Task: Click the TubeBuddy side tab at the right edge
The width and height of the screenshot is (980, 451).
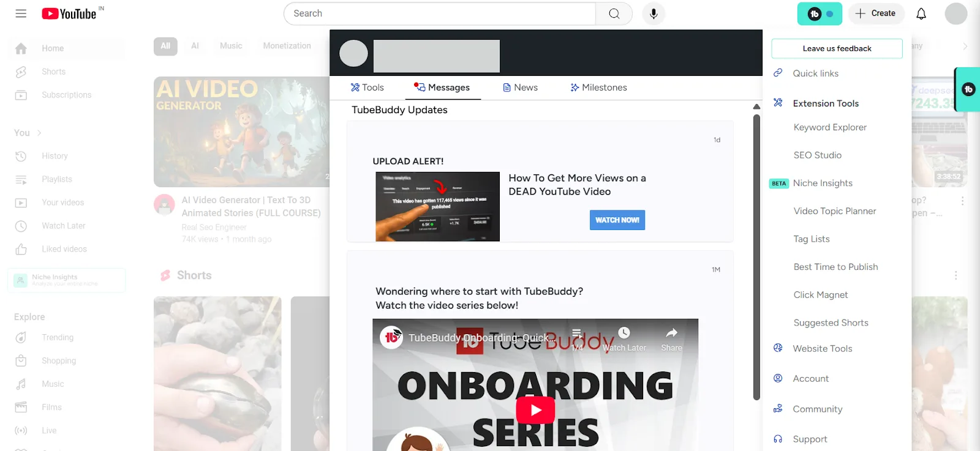Action: click(968, 89)
